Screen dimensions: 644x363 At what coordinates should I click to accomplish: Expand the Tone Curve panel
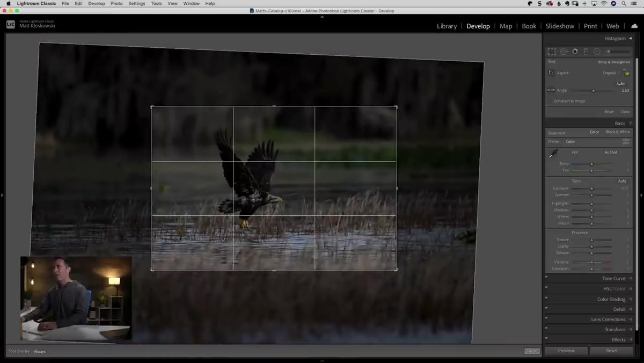click(x=630, y=279)
